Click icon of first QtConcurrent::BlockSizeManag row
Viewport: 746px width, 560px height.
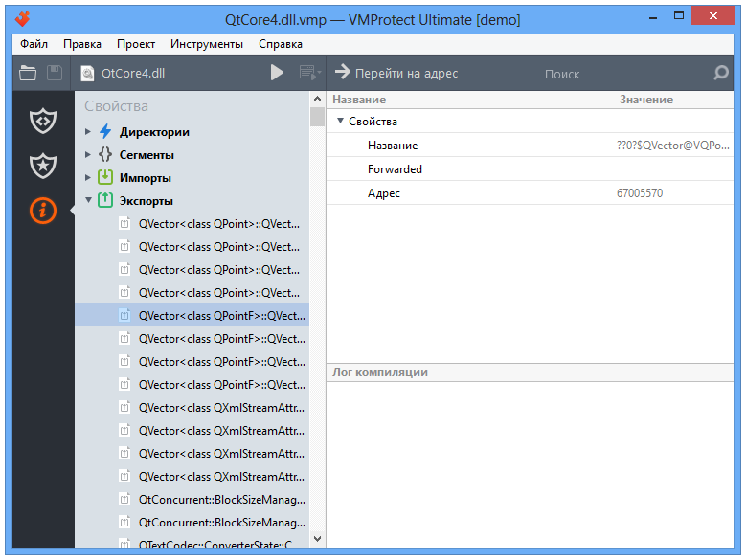click(124, 499)
